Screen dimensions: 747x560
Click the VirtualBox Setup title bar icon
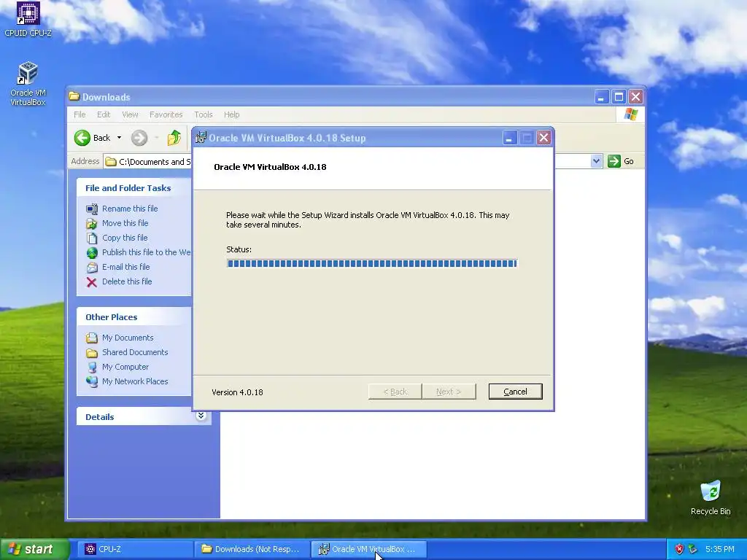tap(201, 138)
